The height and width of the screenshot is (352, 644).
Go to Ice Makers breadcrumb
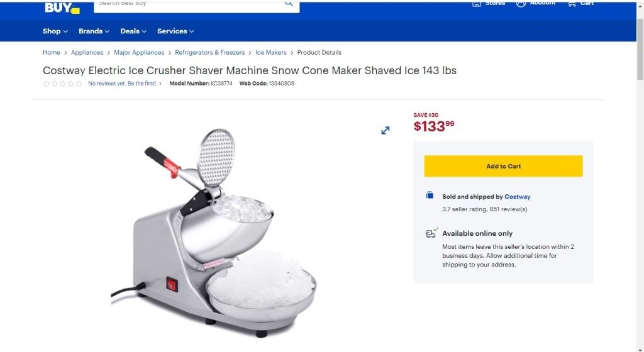[270, 53]
